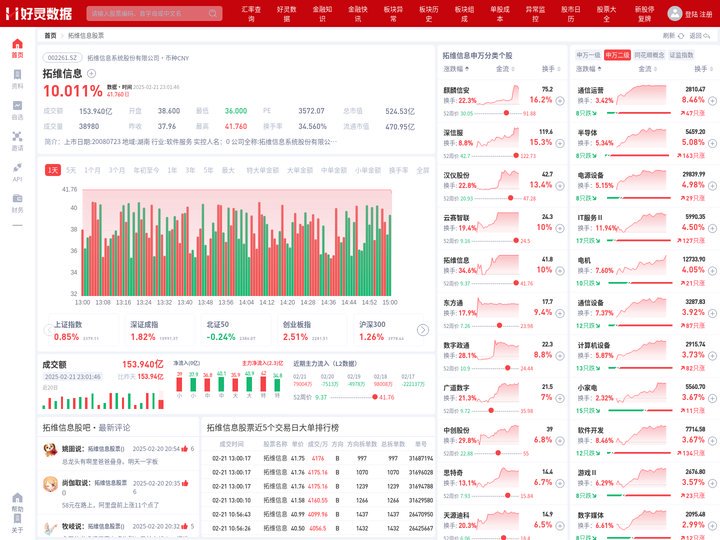
Task: Switch to the 同花顺概念 tab
Action: tap(649, 55)
